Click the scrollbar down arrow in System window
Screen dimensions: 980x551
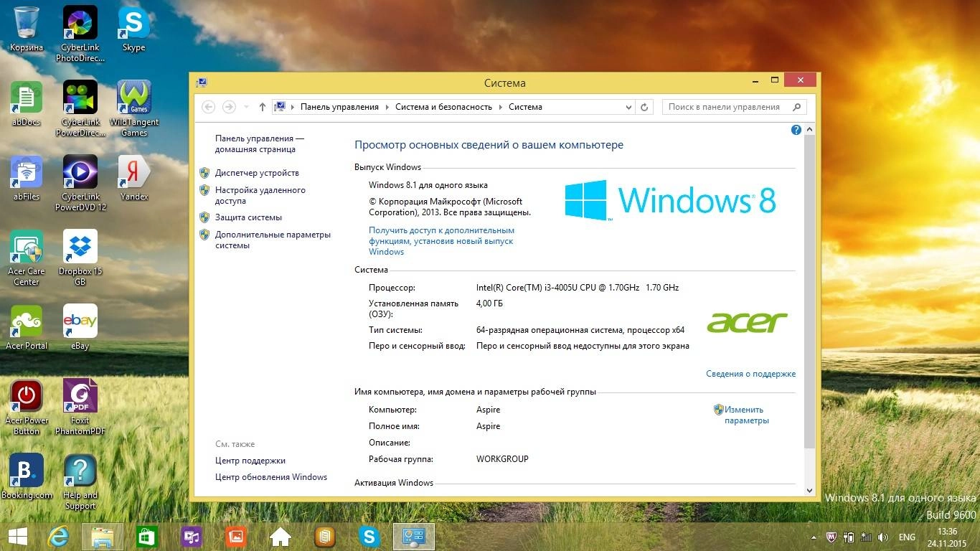pyautogui.click(x=809, y=491)
